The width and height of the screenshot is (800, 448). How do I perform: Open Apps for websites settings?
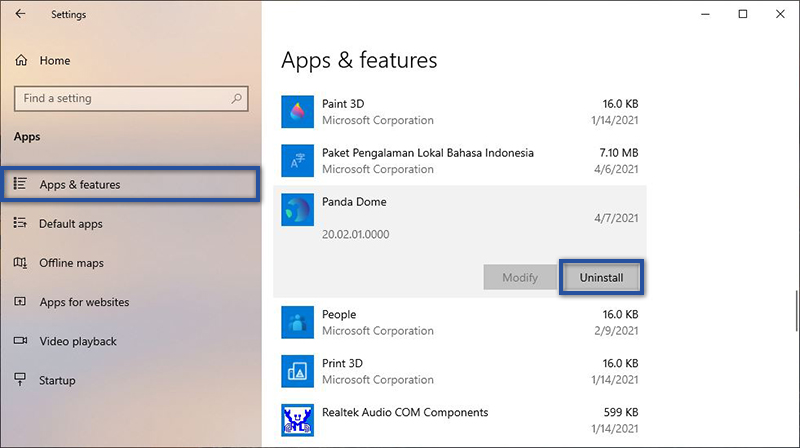tap(83, 302)
